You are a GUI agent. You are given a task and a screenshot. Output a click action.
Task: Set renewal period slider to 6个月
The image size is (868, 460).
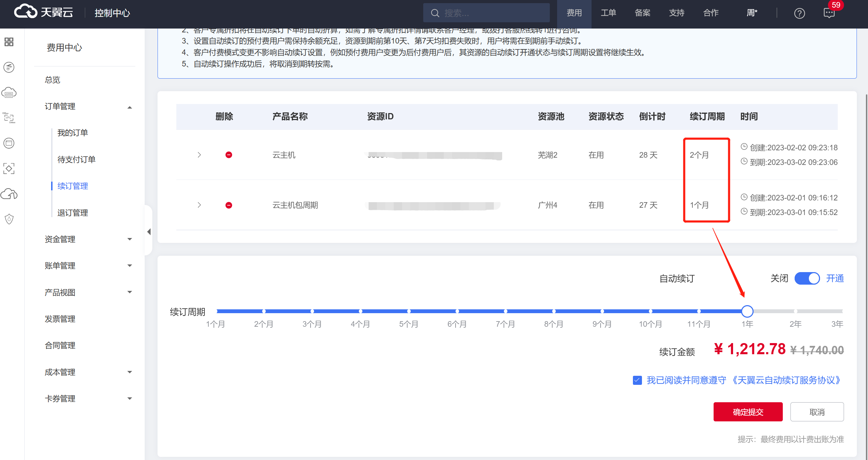click(x=457, y=311)
